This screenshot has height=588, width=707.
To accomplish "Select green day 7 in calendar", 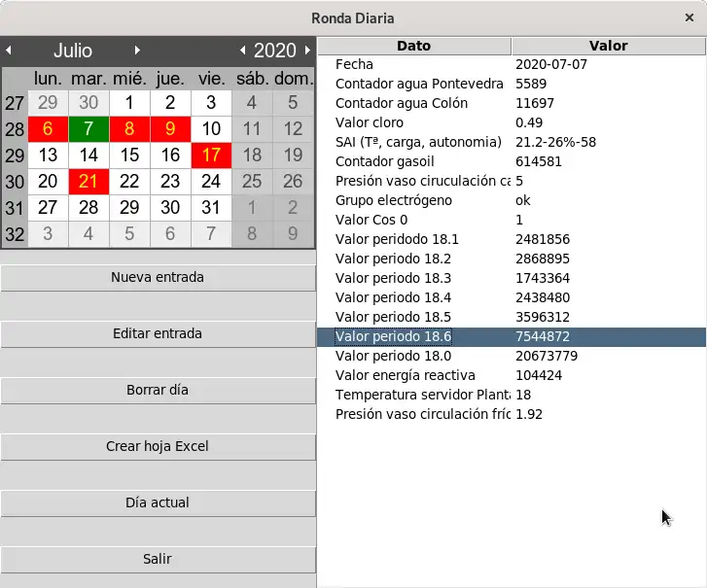I will (x=88, y=129).
